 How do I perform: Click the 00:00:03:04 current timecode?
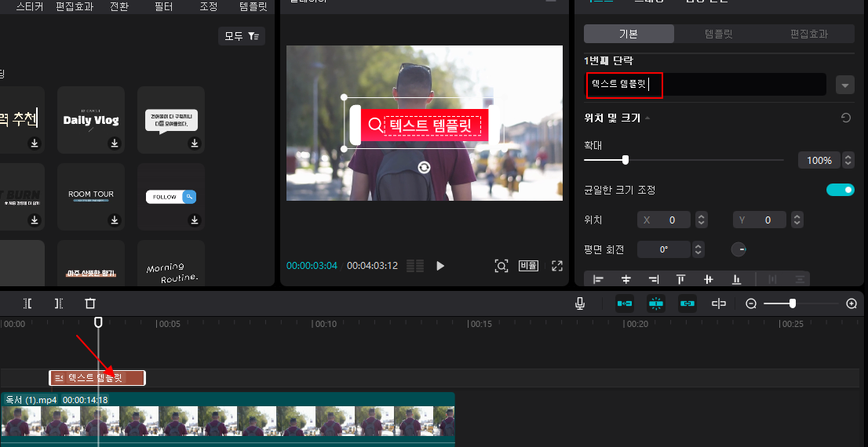312,266
